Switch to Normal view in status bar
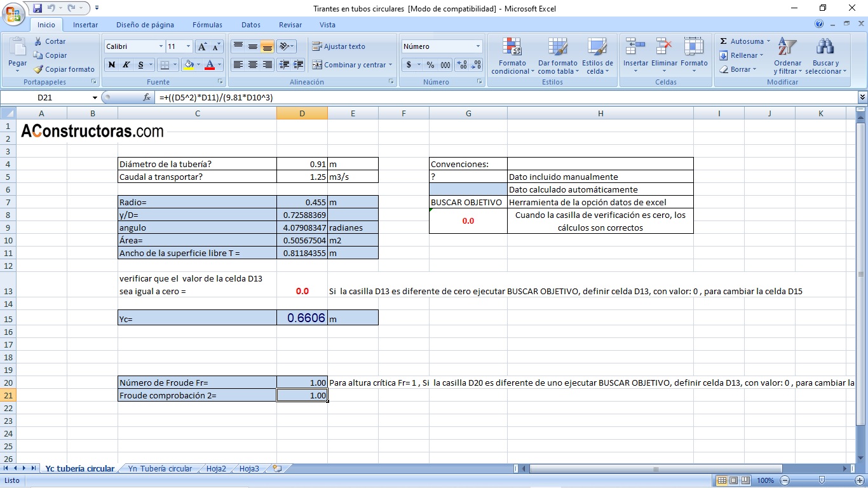Screen dimensions: 868x488 coord(721,481)
